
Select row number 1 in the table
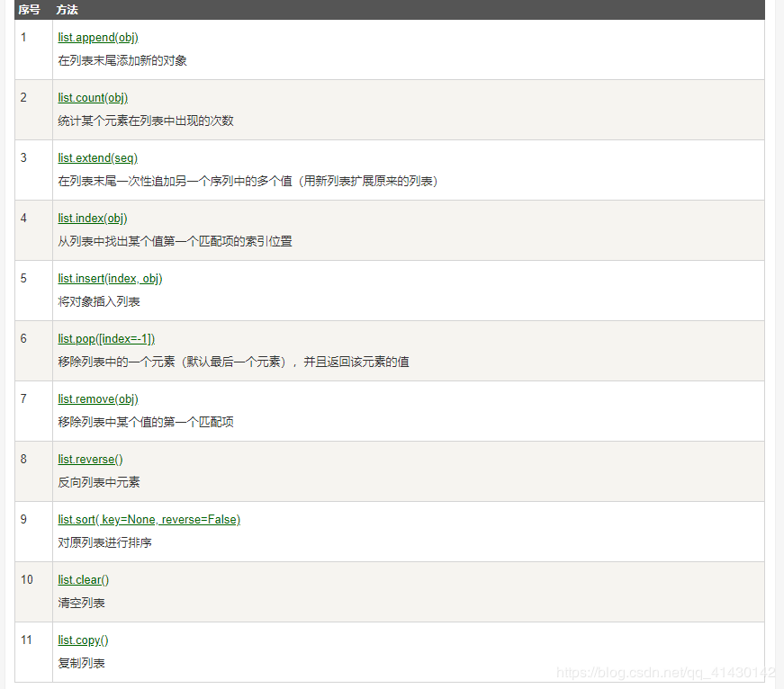(23, 37)
